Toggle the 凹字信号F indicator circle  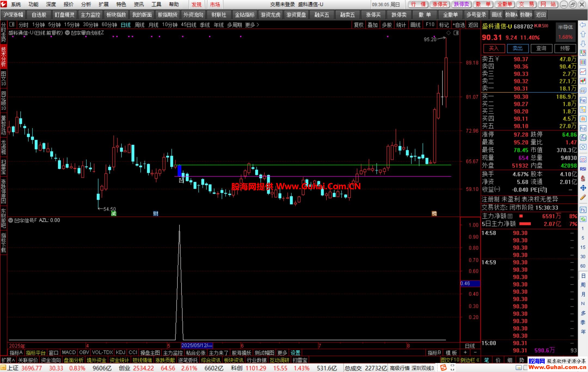[x=11, y=220]
